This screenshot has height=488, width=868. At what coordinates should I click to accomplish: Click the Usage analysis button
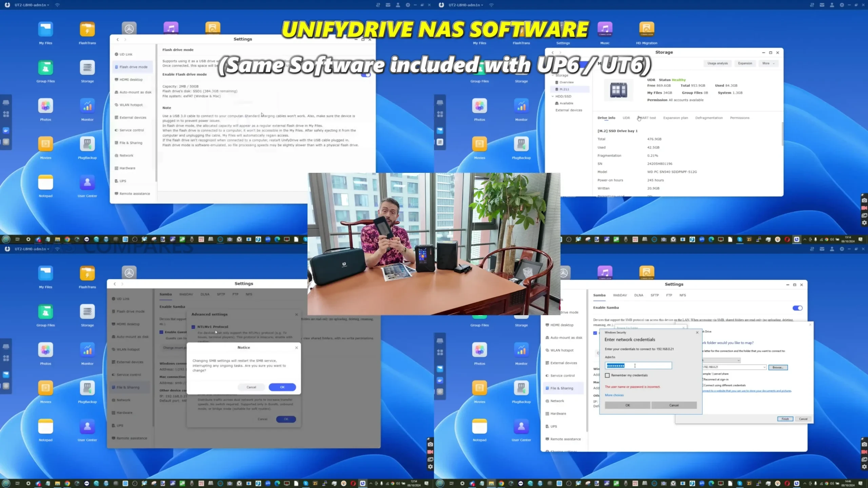point(717,63)
